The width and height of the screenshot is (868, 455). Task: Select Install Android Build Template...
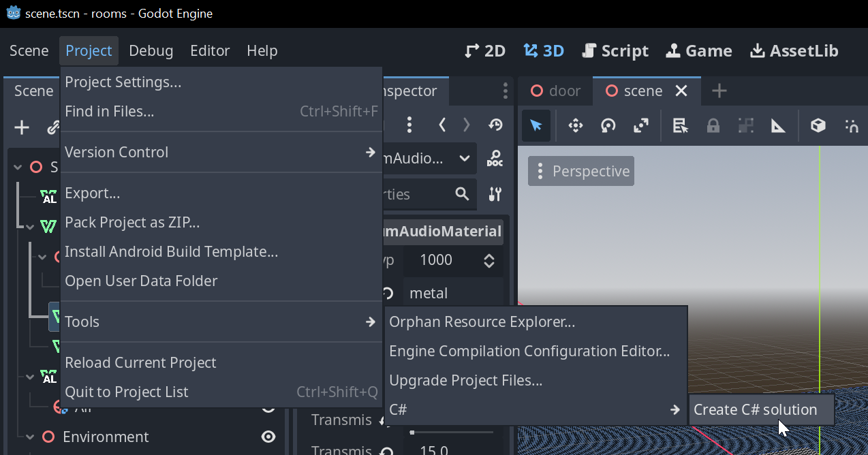(221, 252)
